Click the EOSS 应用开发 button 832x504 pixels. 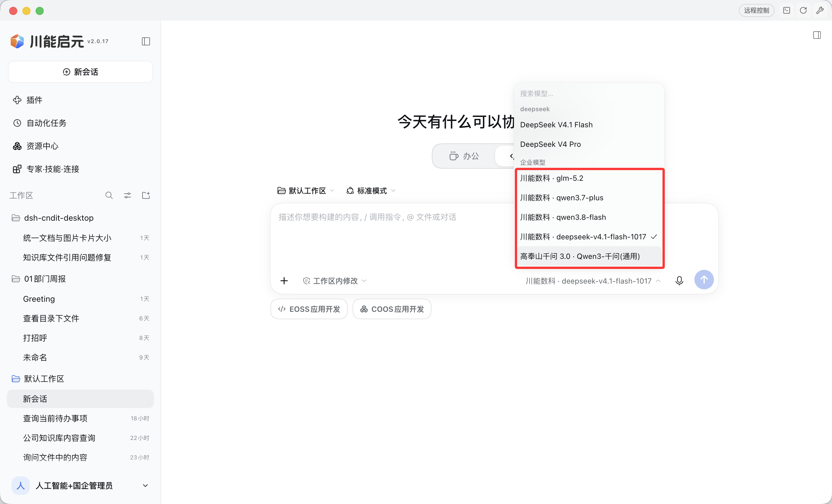pyautogui.click(x=309, y=309)
